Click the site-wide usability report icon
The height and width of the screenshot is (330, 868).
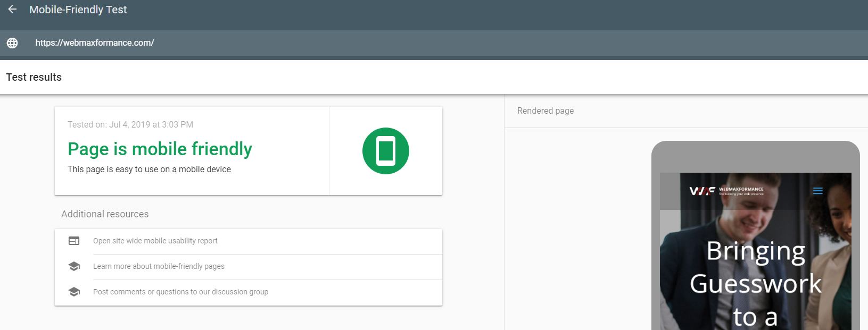(x=74, y=241)
